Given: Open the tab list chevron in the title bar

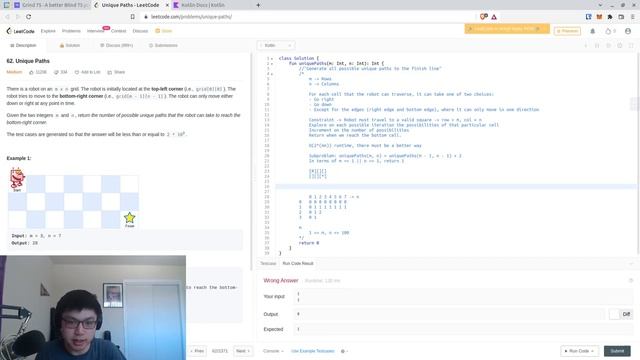Looking at the screenshot, I should (x=600, y=5).
